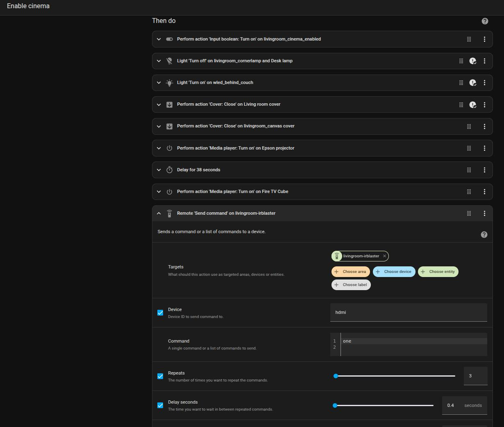Grab drag handle of Input boolean action row
The image size is (504, 427).
coord(469,39)
